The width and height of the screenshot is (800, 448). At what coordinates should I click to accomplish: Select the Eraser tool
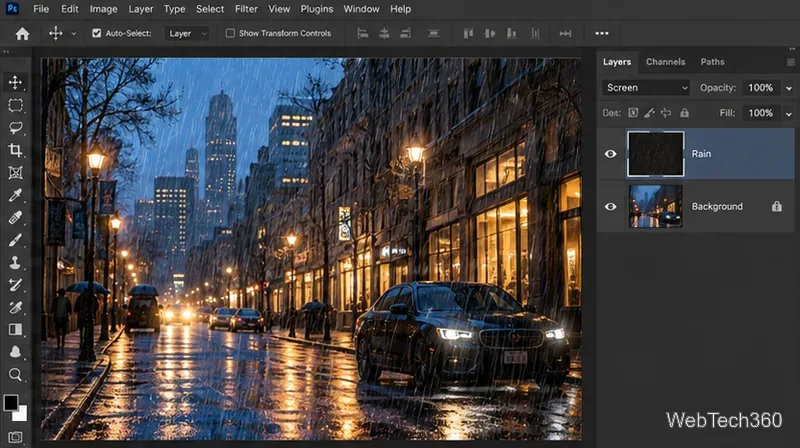(15, 307)
